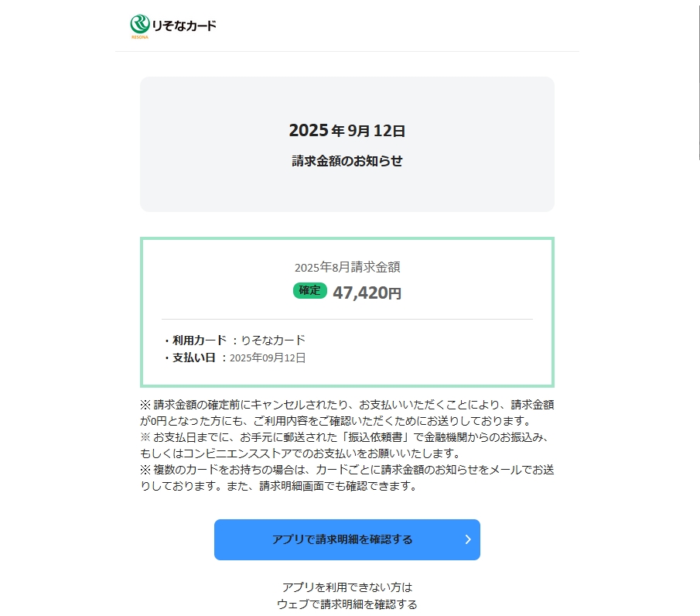Click the first note about 請求金額の確定前

pos(347,412)
